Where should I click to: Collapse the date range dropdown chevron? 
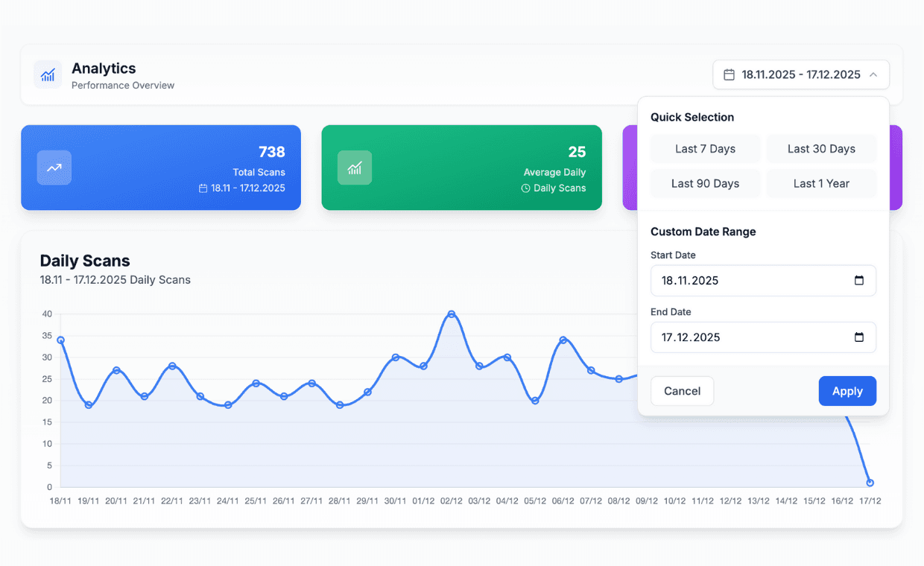(x=873, y=74)
